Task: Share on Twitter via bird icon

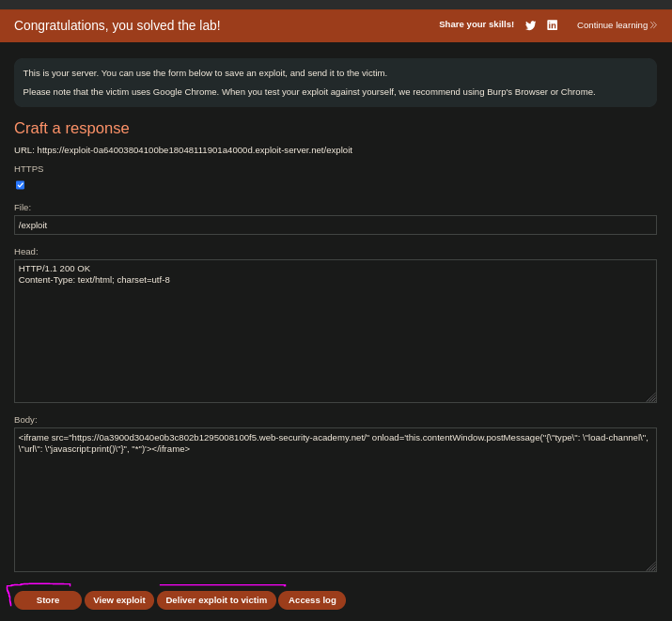Action: [x=530, y=25]
